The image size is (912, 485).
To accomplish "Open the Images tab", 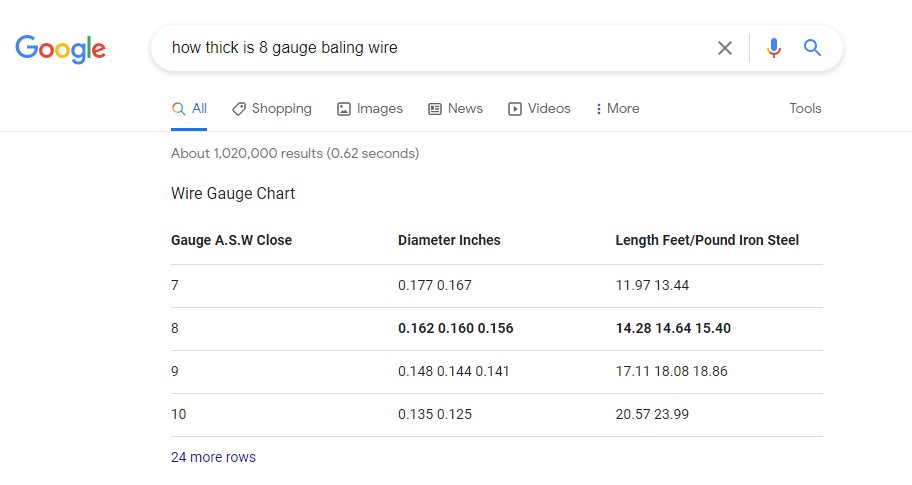I will (379, 109).
